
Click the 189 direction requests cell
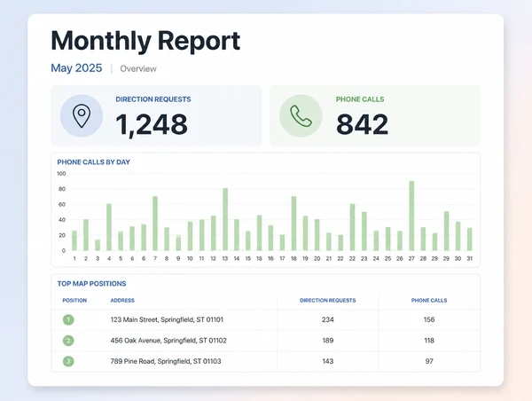(328, 341)
